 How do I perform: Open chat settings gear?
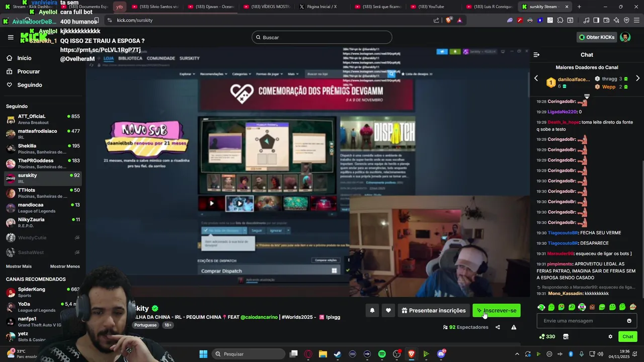coord(610,336)
